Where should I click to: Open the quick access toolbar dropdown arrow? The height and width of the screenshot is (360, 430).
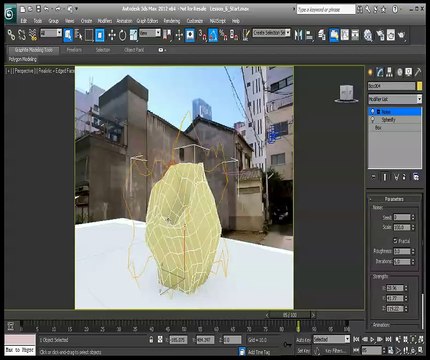77,9
